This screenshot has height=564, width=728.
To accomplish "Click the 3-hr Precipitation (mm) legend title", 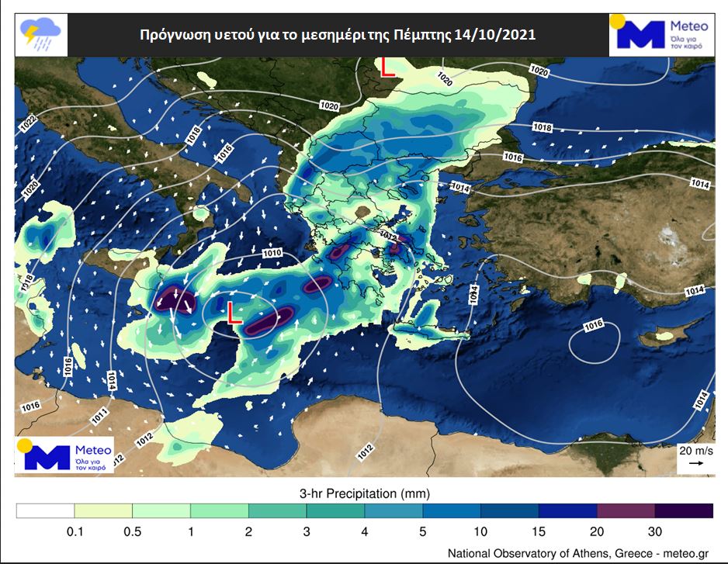I will pos(364,493).
